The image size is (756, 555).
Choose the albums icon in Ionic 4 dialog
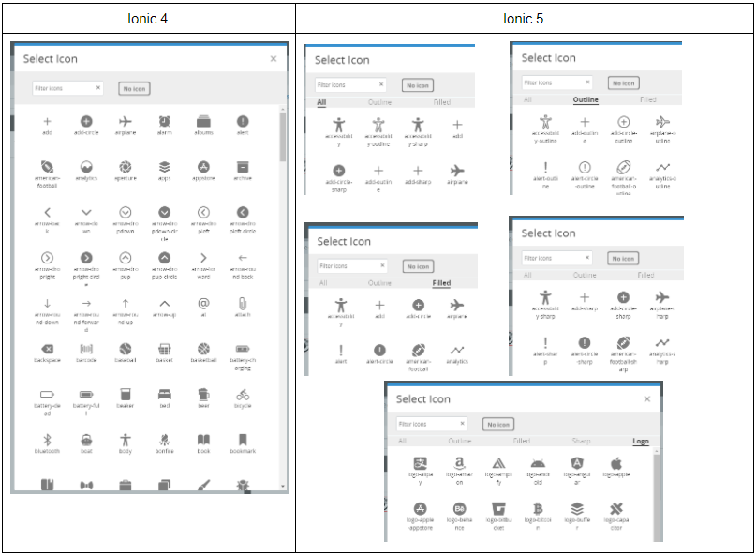[203, 121]
